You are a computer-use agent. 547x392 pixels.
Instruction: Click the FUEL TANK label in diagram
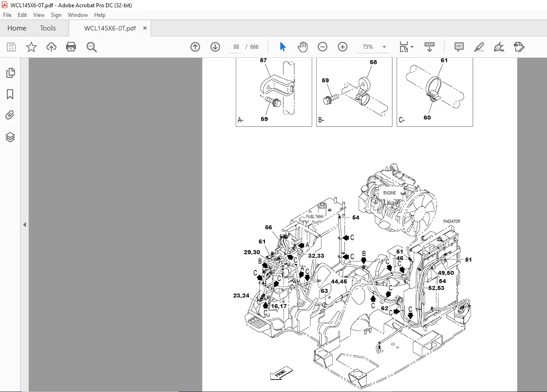315,217
